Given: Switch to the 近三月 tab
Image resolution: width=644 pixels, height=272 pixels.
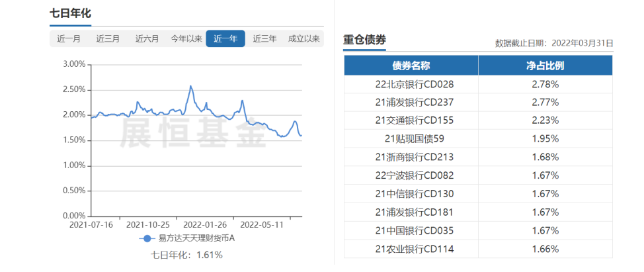Looking at the screenshot, I should click(108, 38).
